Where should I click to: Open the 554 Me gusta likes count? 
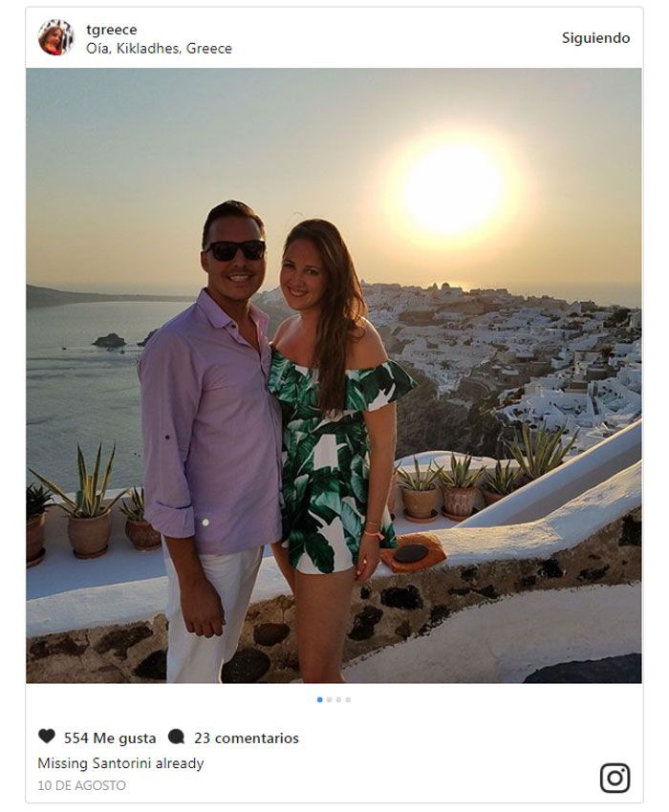pyautogui.click(x=110, y=737)
